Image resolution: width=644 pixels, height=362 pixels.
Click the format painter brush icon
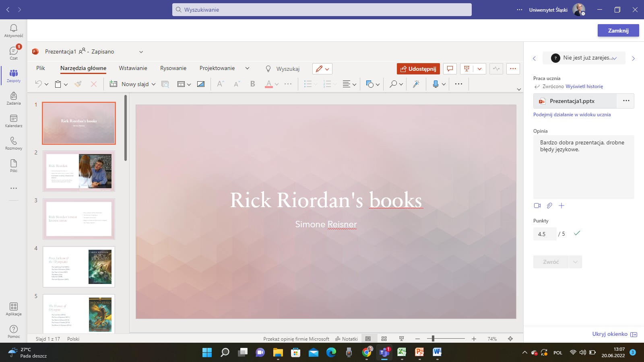click(78, 84)
